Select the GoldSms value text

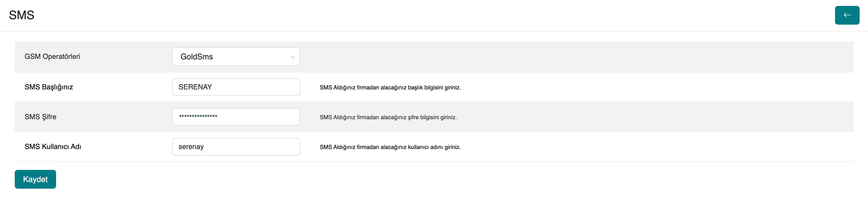pyautogui.click(x=197, y=57)
